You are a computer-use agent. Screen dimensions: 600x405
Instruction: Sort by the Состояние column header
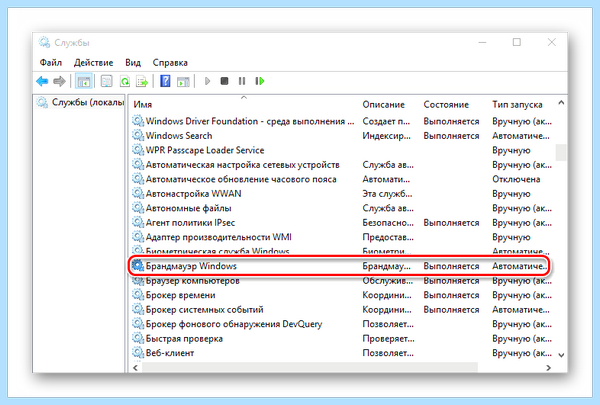click(x=446, y=105)
